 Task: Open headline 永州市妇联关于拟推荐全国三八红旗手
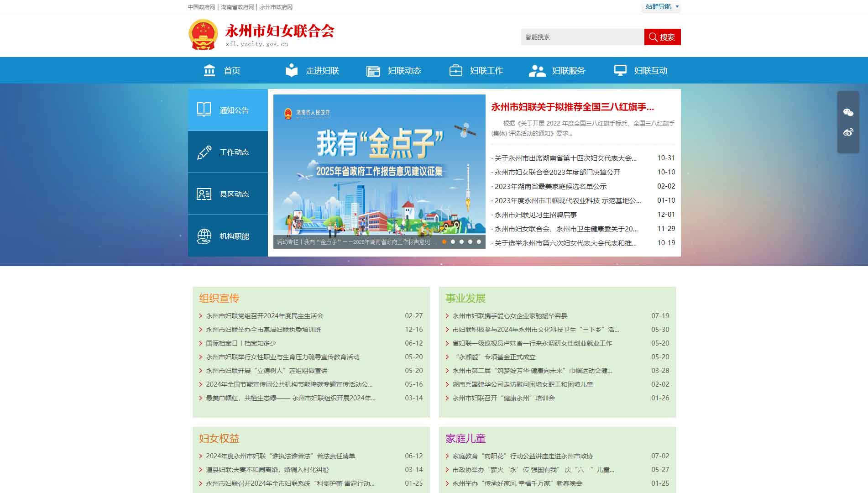572,107
